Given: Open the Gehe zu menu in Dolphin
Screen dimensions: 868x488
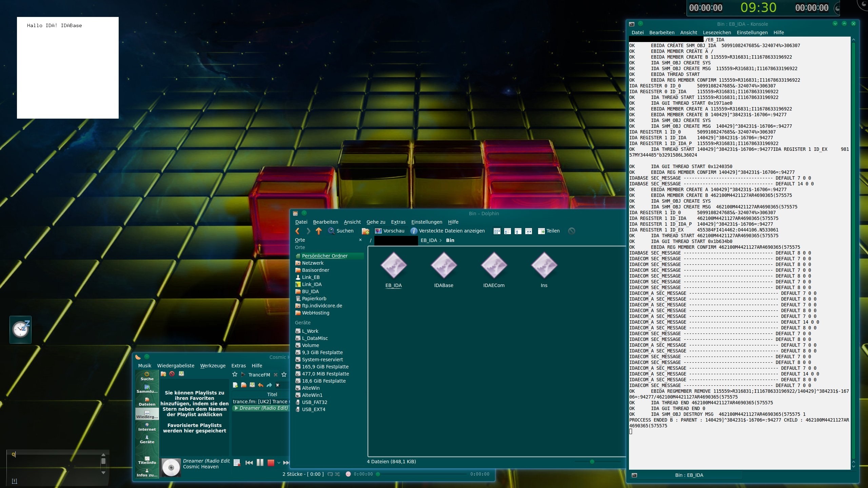Looking at the screenshot, I should (376, 222).
